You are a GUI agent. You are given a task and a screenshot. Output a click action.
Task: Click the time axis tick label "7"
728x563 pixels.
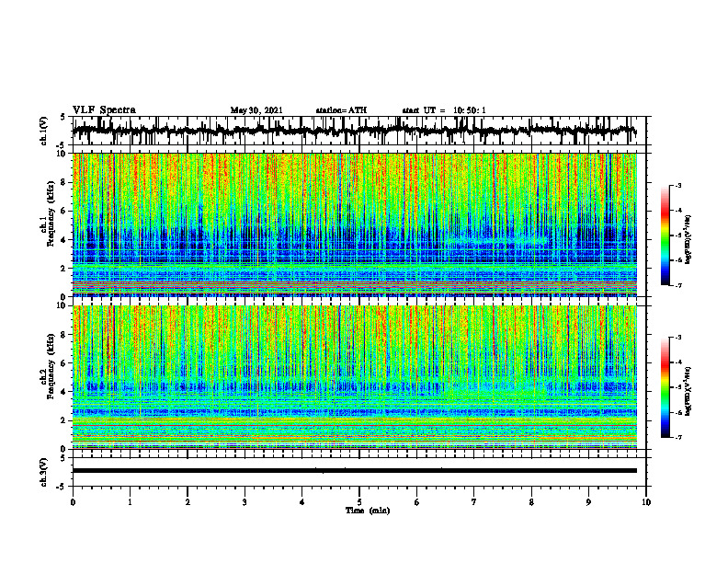pyautogui.click(x=474, y=502)
